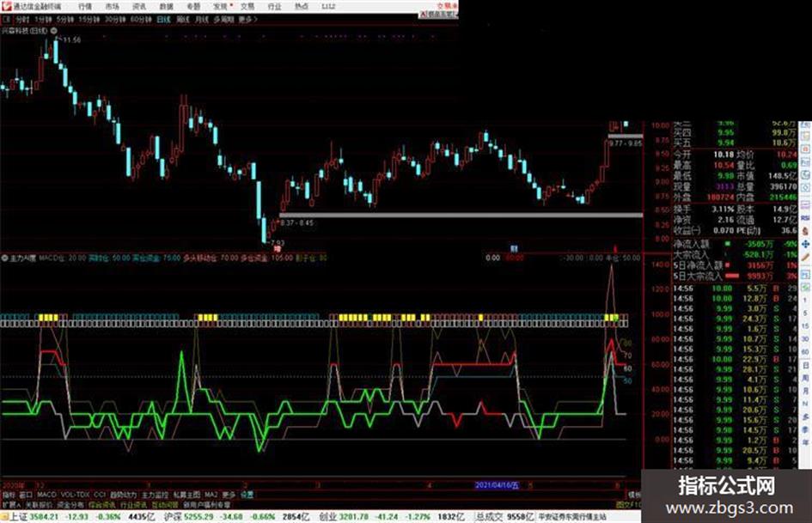Click the highlighted date 2021/04/16 marker

pos(497,485)
